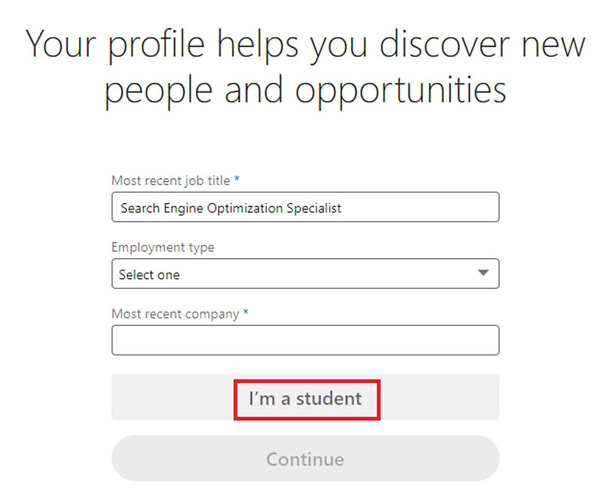This screenshot has height=493, width=600.
Task: Click the Continue button
Action: click(305, 459)
